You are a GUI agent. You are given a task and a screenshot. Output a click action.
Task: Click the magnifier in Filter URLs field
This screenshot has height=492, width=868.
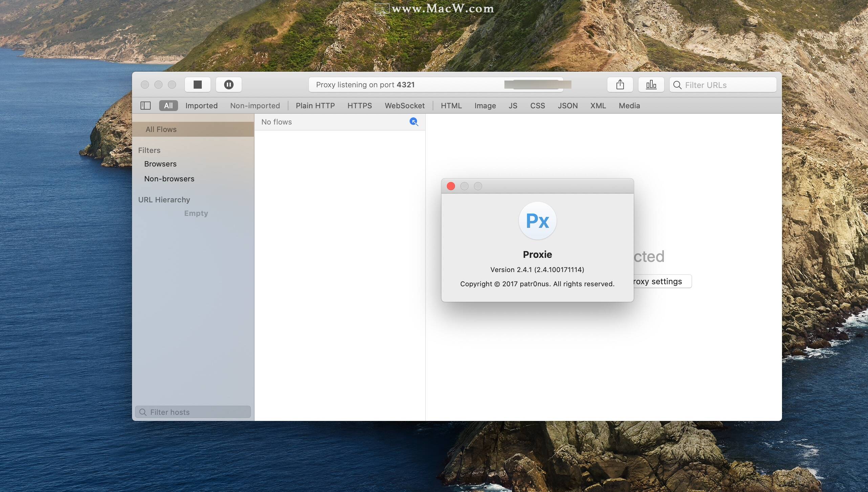[x=677, y=85]
